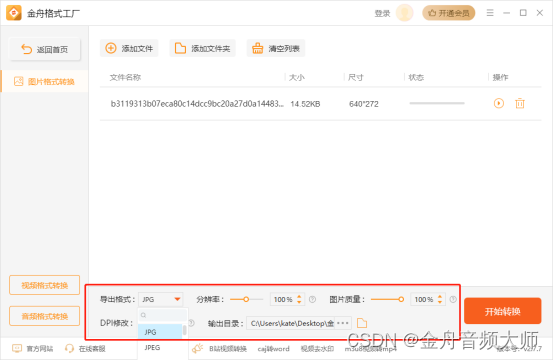This screenshot has height=360, width=554.
Task: Choose JPG from the format list
Action: click(x=160, y=332)
